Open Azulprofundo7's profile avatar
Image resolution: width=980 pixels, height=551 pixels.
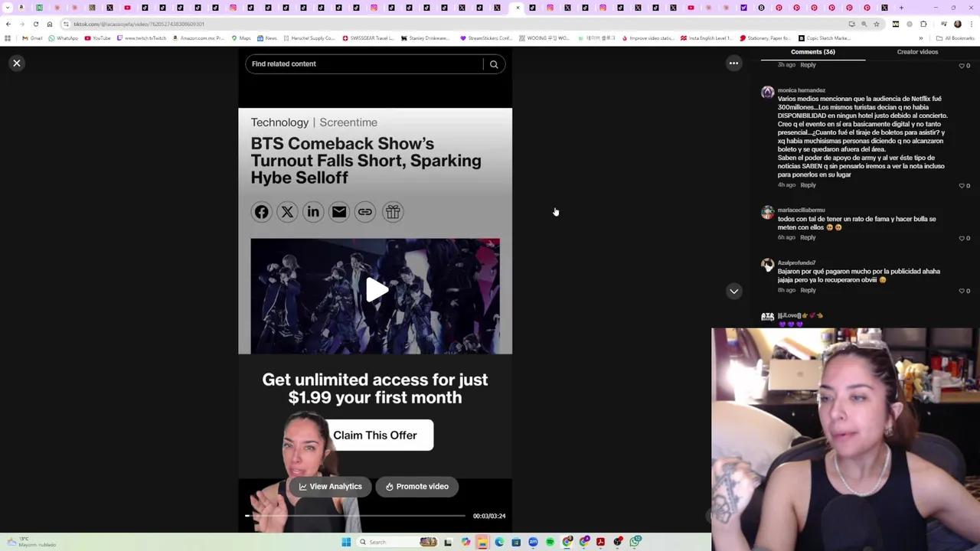click(x=767, y=266)
